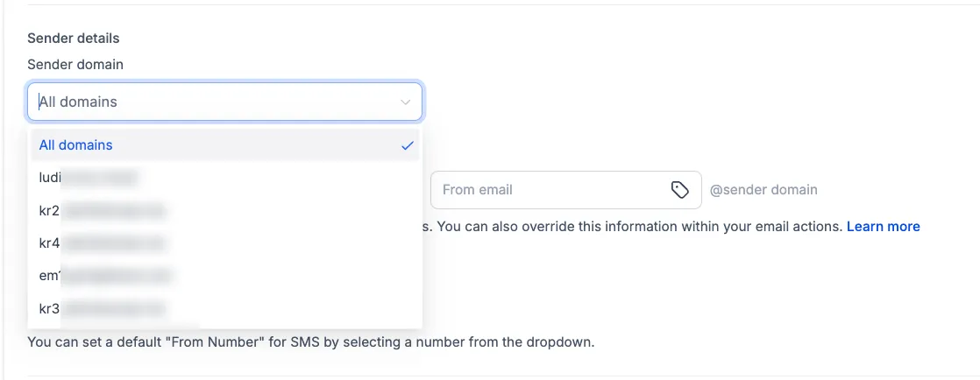Click the SMS From Number description text

coord(310,342)
